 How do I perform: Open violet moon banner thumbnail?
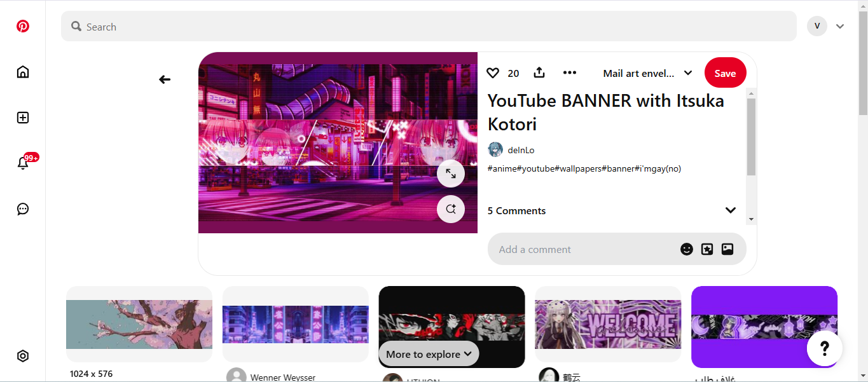764,327
